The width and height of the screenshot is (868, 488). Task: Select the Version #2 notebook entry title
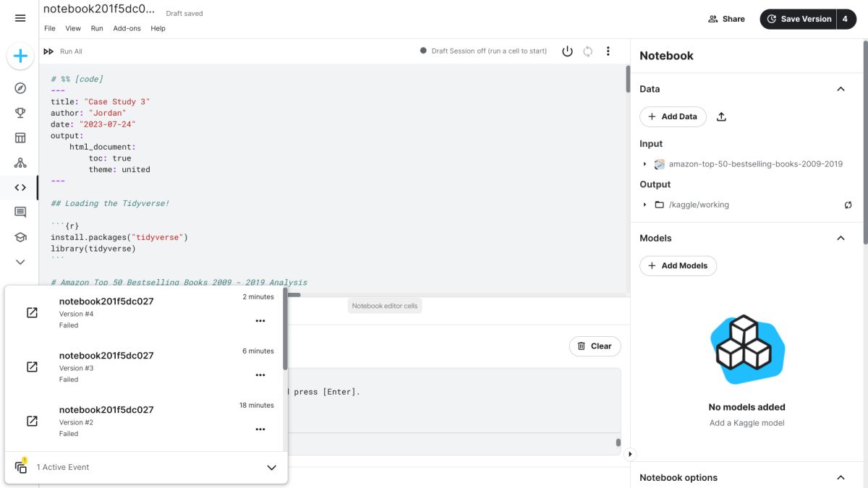pyautogui.click(x=106, y=410)
